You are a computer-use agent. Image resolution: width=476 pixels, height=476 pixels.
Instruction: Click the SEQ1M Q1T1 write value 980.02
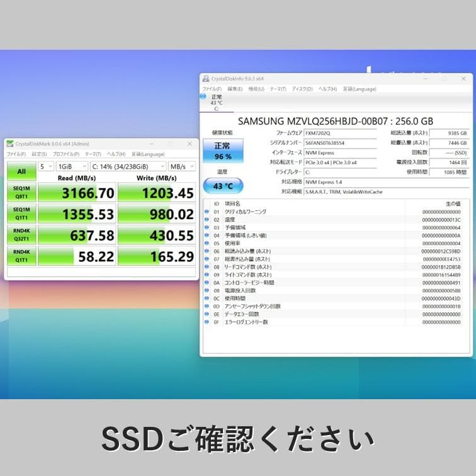point(157,213)
